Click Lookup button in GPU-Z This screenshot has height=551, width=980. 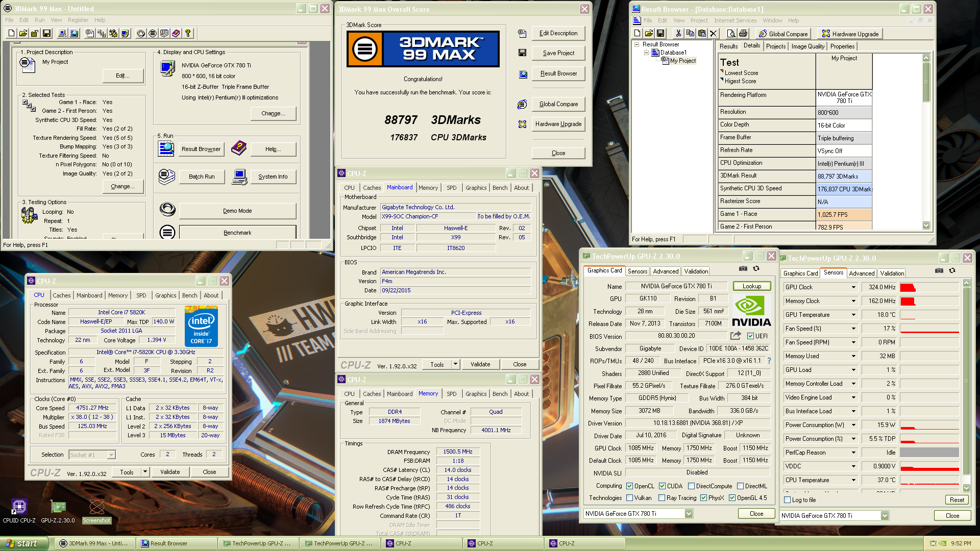click(751, 286)
